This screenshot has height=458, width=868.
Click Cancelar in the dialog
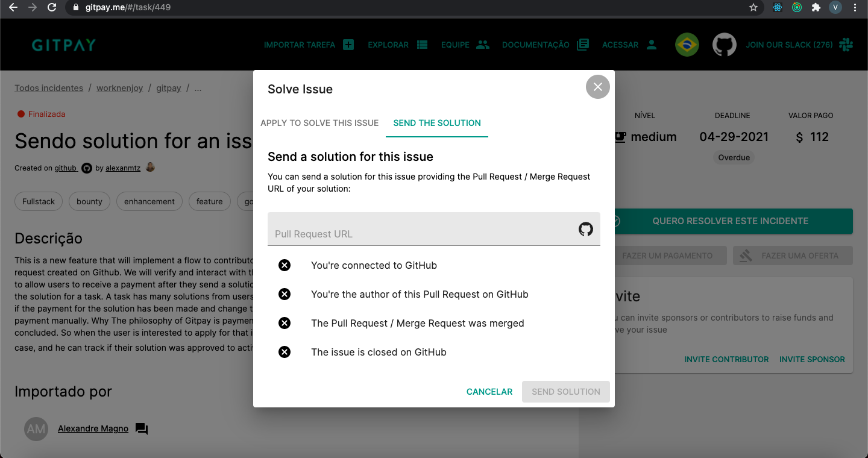489,392
